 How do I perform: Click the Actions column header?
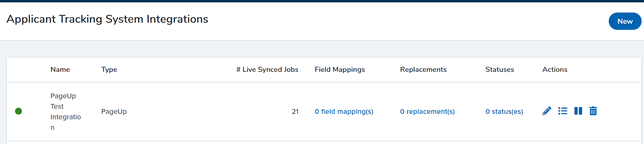[555, 69]
